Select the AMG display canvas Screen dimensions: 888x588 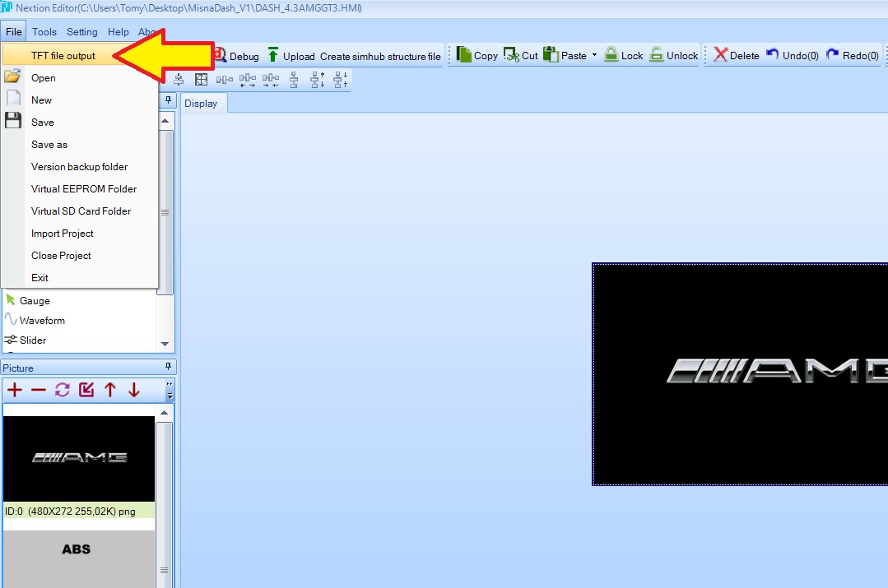click(740, 374)
